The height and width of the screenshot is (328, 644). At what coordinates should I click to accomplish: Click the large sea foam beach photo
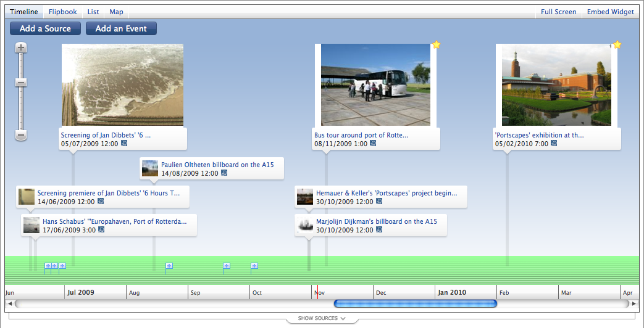122,85
